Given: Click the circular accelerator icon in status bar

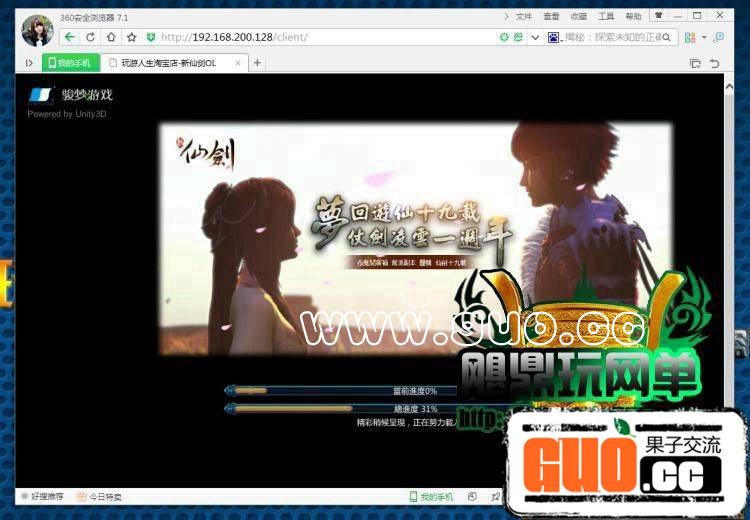Looking at the screenshot, I should (x=472, y=497).
